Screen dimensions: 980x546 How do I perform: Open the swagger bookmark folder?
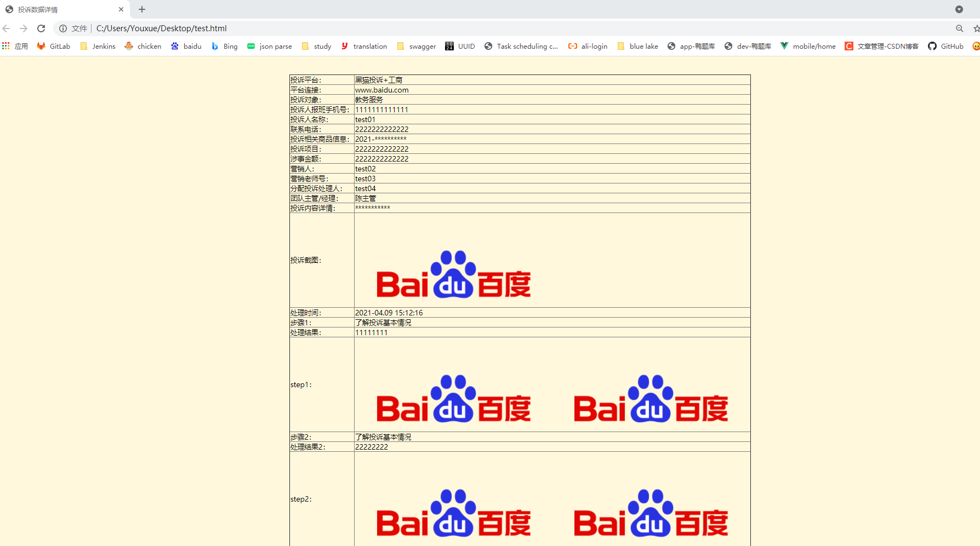click(417, 47)
